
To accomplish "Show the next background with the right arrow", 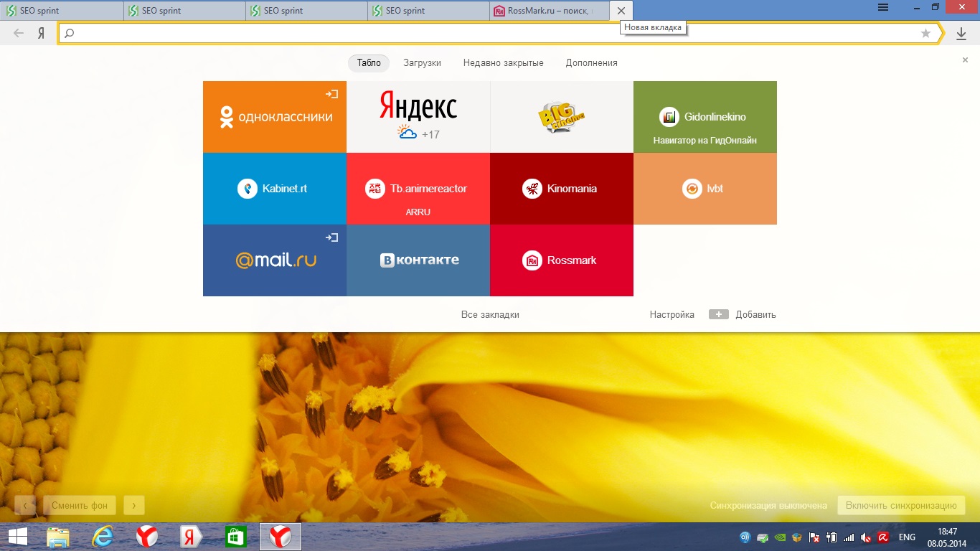I will pyautogui.click(x=133, y=505).
